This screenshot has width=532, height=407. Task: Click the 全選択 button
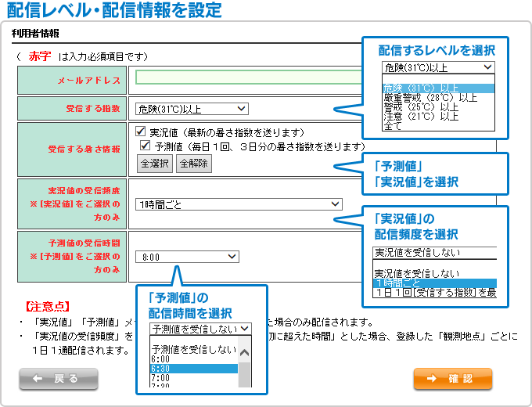point(155,164)
